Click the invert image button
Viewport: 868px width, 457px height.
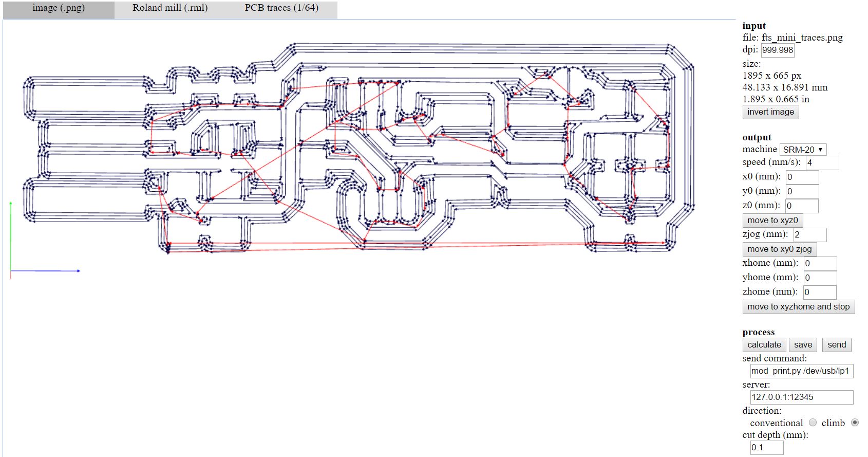point(770,112)
